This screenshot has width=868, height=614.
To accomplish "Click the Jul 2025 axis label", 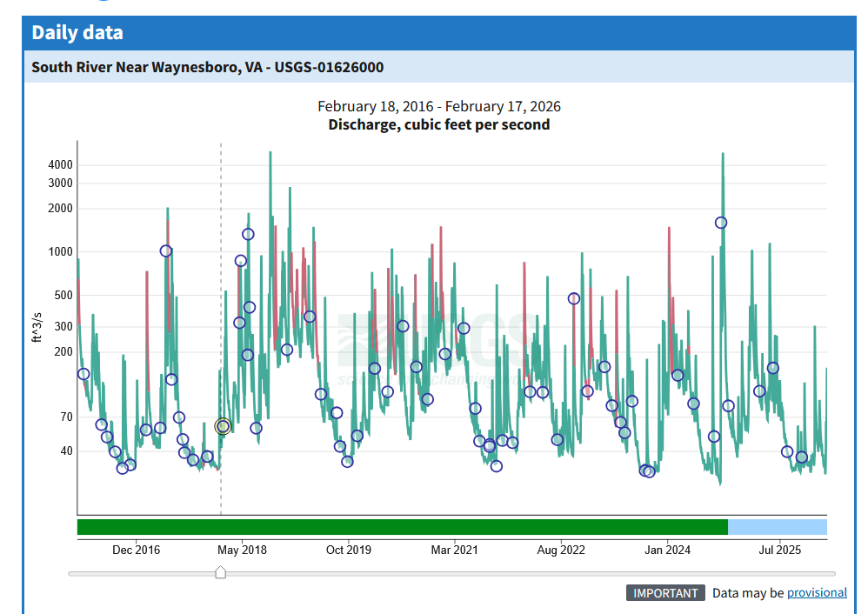I will point(780,550).
